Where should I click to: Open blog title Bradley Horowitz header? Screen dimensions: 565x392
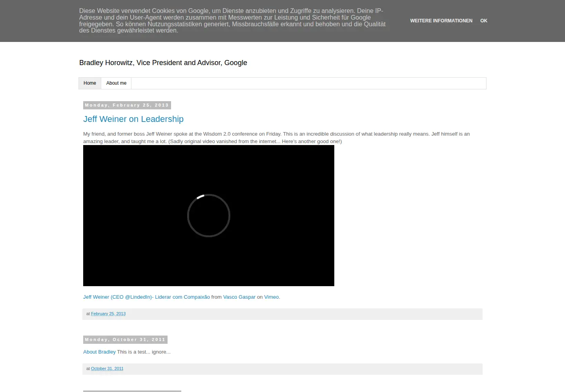(x=163, y=63)
